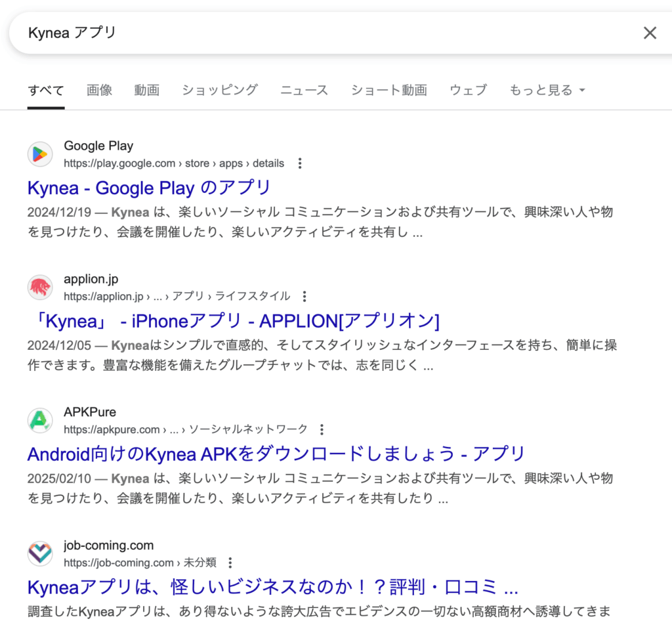Click the applion.jp URL breadcrumb with ライフスタイル

177,296
